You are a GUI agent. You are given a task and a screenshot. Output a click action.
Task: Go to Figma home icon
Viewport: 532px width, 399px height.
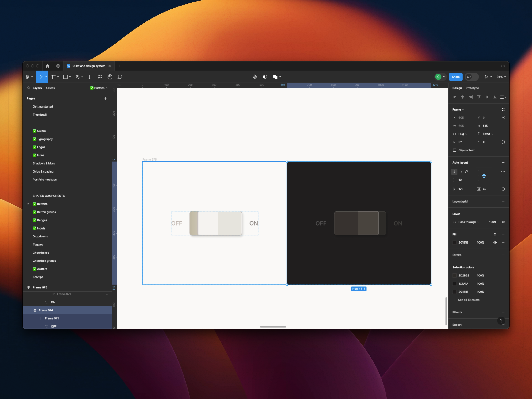pyautogui.click(x=48, y=66)
